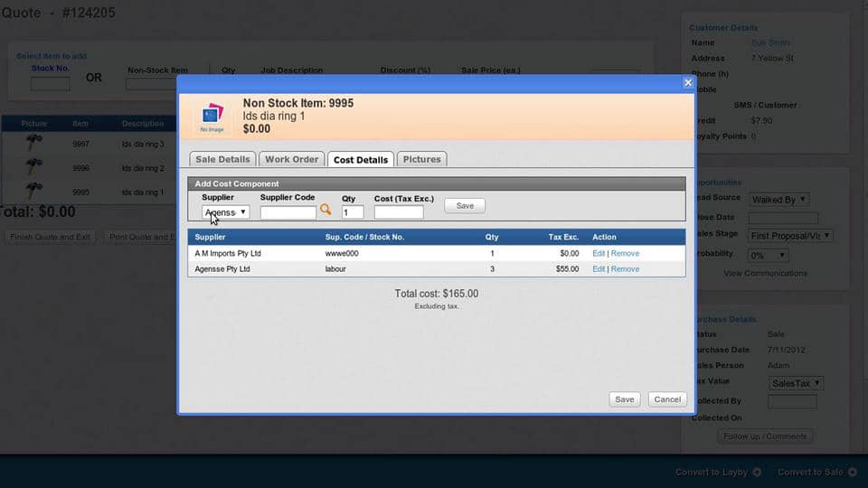Click Convert to Layby in background

[712, 472]
